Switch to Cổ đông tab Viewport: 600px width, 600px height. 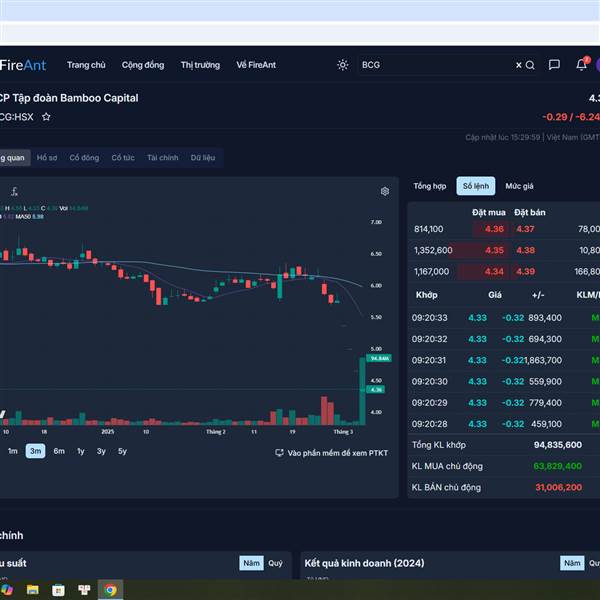click(84, 158)
